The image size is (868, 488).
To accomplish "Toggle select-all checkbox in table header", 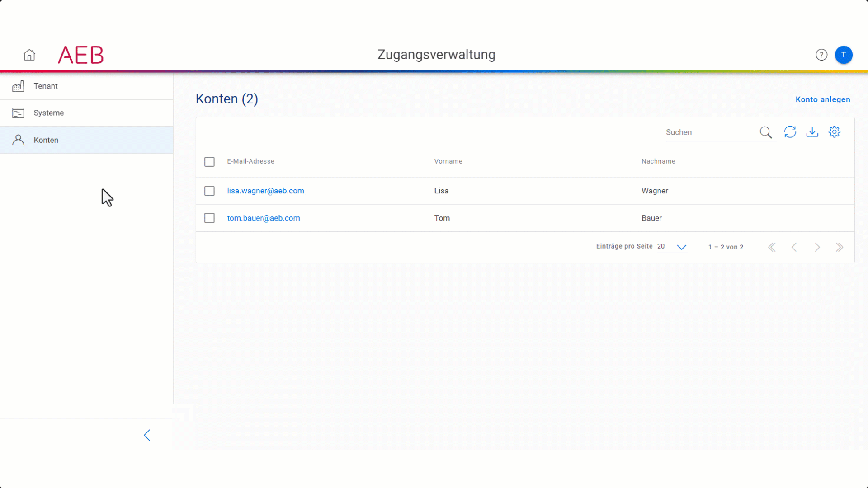I will pos(209,162).
